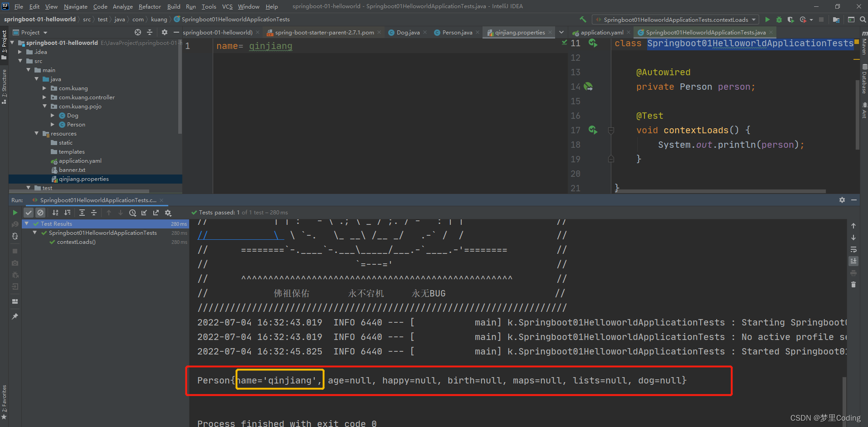Expand .idea folder
Viewport: 868px width, 427px height.
point(20,52)
